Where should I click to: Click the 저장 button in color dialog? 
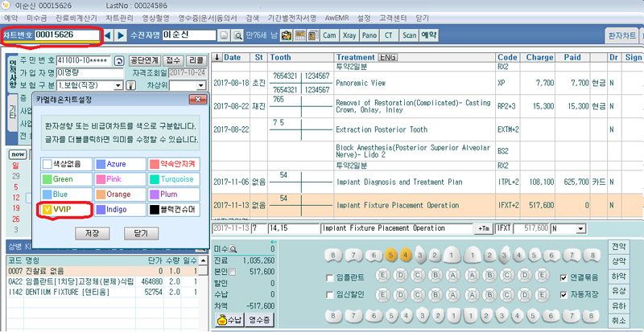pos(92,232)
